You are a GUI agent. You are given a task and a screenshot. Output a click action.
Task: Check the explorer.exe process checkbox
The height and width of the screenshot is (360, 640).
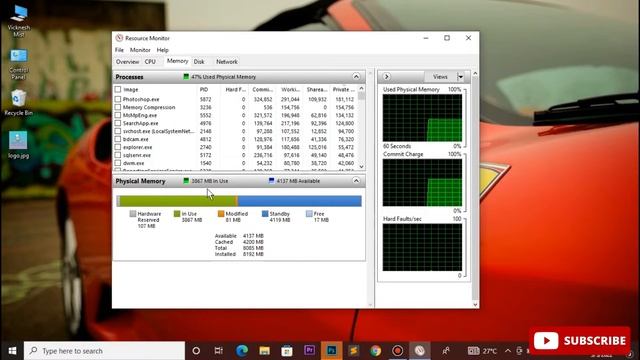[x=118, y=147]
